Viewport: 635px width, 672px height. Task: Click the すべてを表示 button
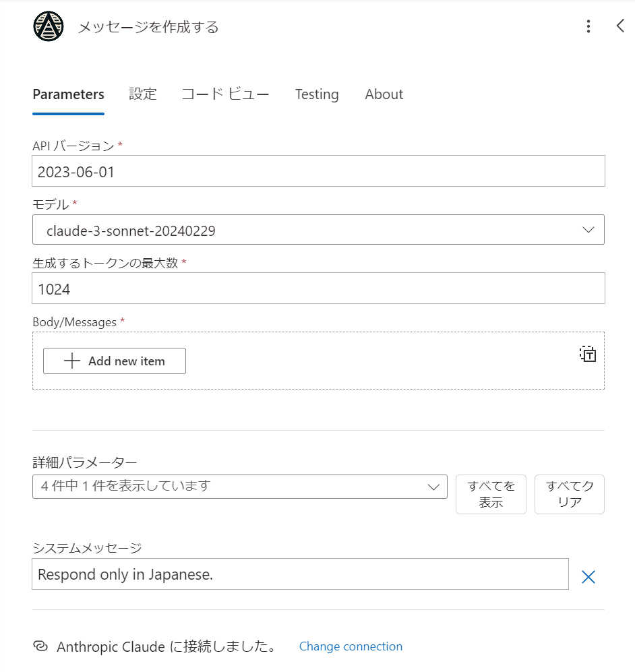coord(491,494)
